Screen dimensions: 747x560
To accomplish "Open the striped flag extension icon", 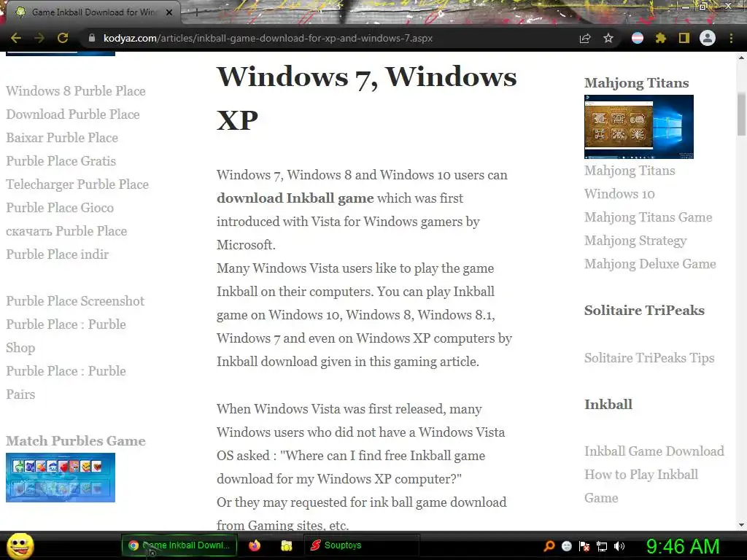I will [x=638, y=38].
